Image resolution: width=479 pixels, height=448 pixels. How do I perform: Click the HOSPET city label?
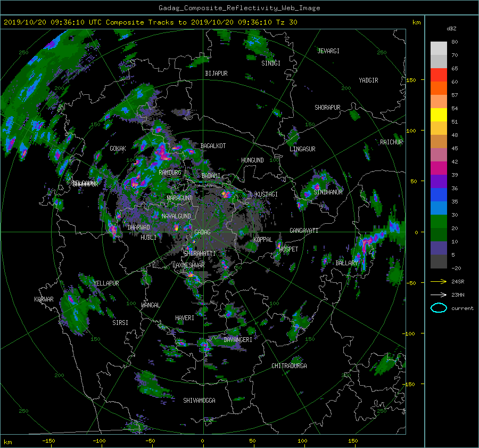click(288, 249)
